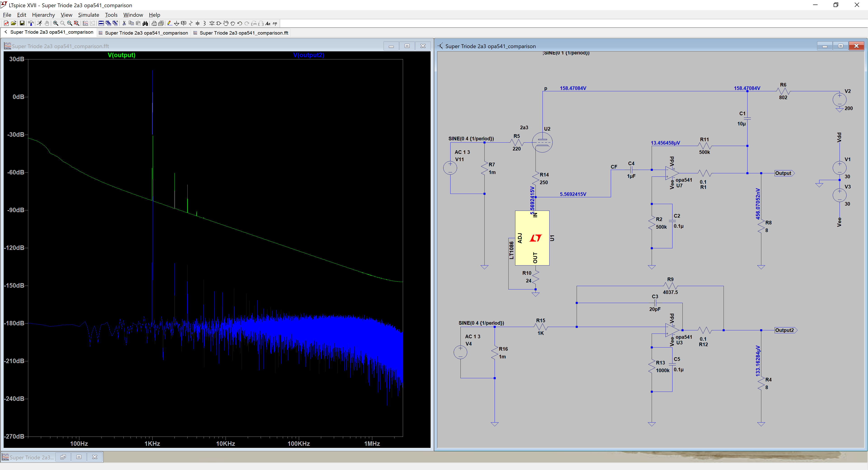
Task: Select the Move open-hand tool
Action: (226, 23)
